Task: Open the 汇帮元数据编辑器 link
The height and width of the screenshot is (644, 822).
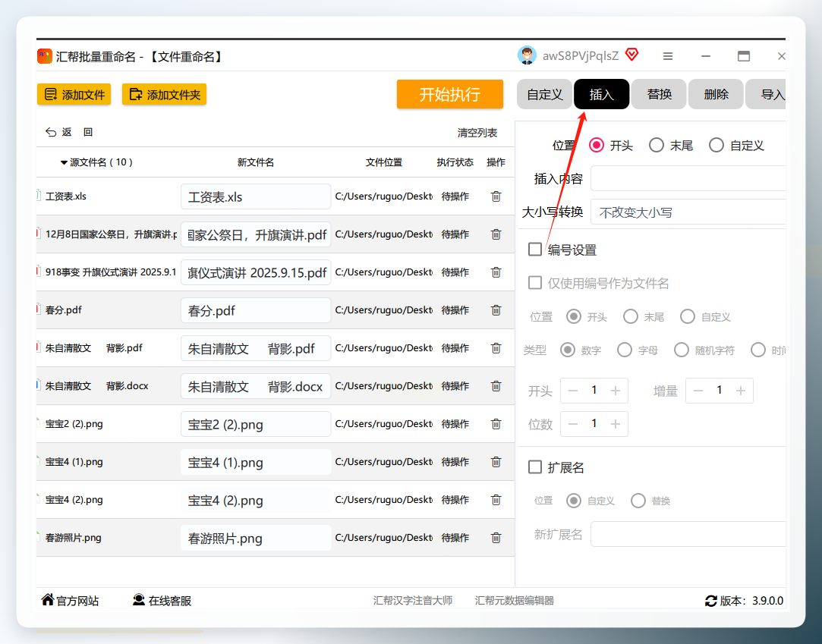Action: point(515,601)
